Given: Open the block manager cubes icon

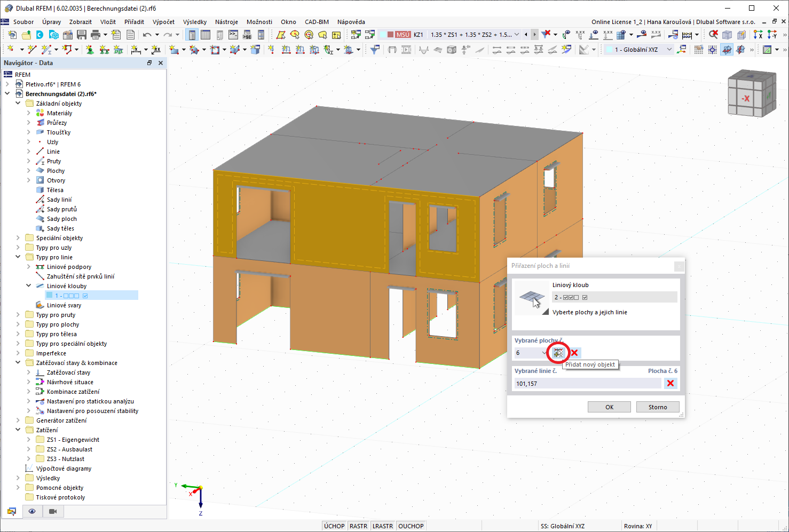Looking at the screenshot, I should (54, 35).
